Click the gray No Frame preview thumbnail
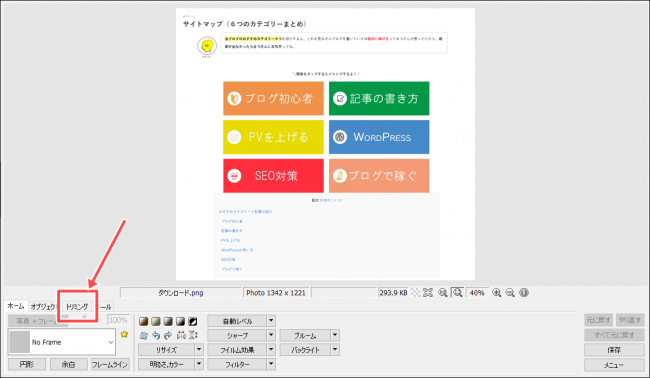This screenshot has width=650, height=378. pos(19,342)
